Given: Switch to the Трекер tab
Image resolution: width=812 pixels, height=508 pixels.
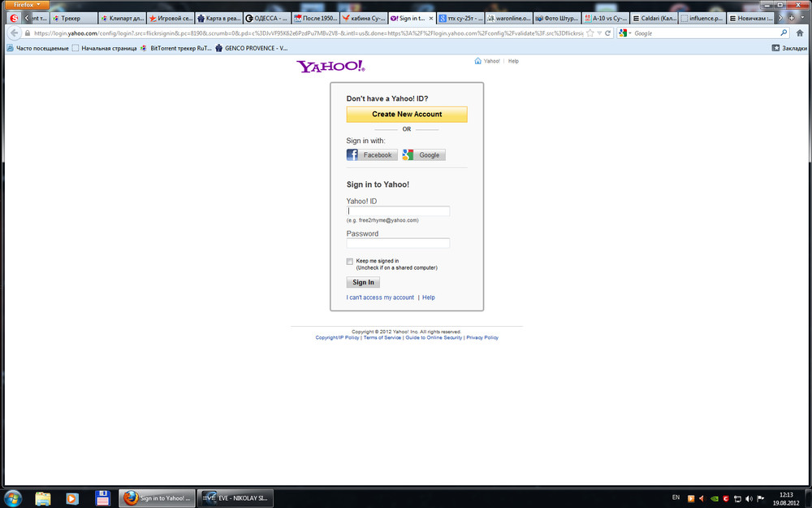Looking at the screenshot, I should [74, 18].
